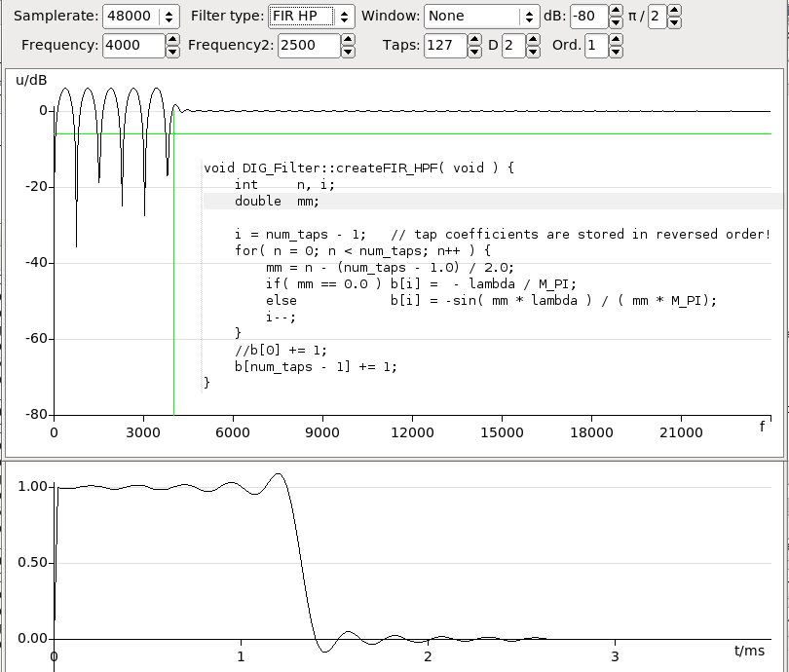Increase the Ord. value
The height and width of the screenshot is (672, 789).
[616, 40]
